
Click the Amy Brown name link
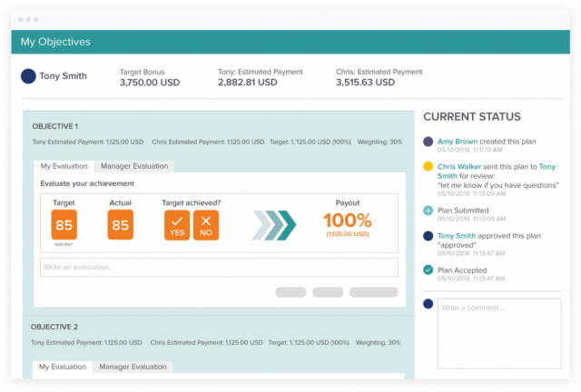coord(458,142)
